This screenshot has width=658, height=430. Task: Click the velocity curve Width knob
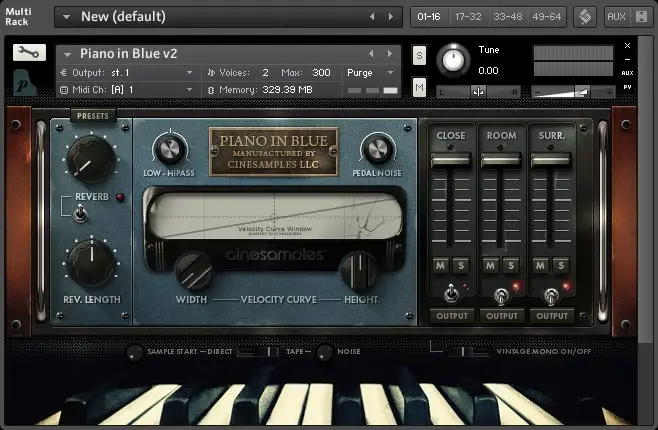(194, 271)
